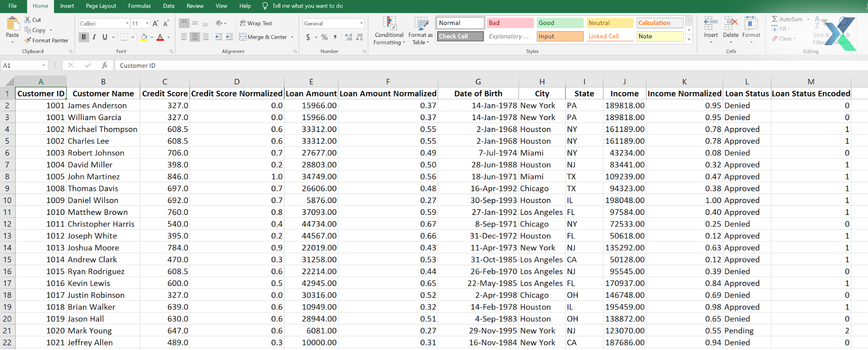Open the General number format dropdown
The width and height of the screenshot is (868, 350).
pos(361,23)
